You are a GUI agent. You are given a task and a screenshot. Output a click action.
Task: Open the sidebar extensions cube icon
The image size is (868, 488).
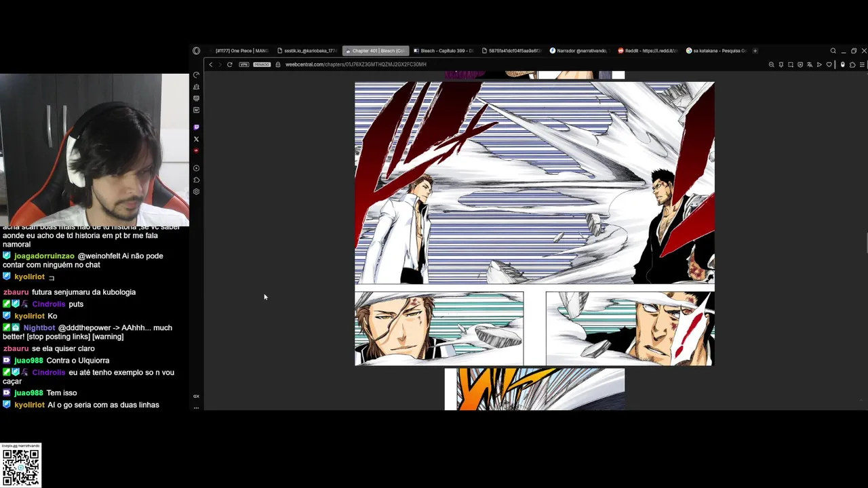[196, 180]
